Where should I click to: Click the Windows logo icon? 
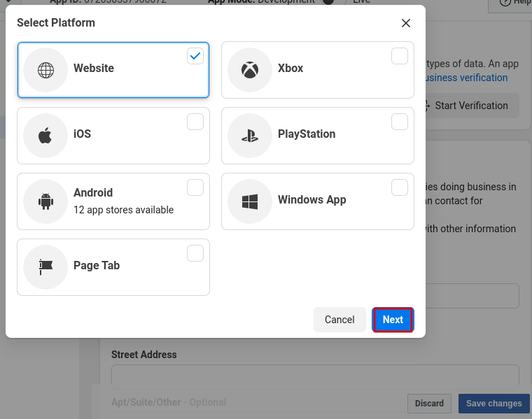250,201
